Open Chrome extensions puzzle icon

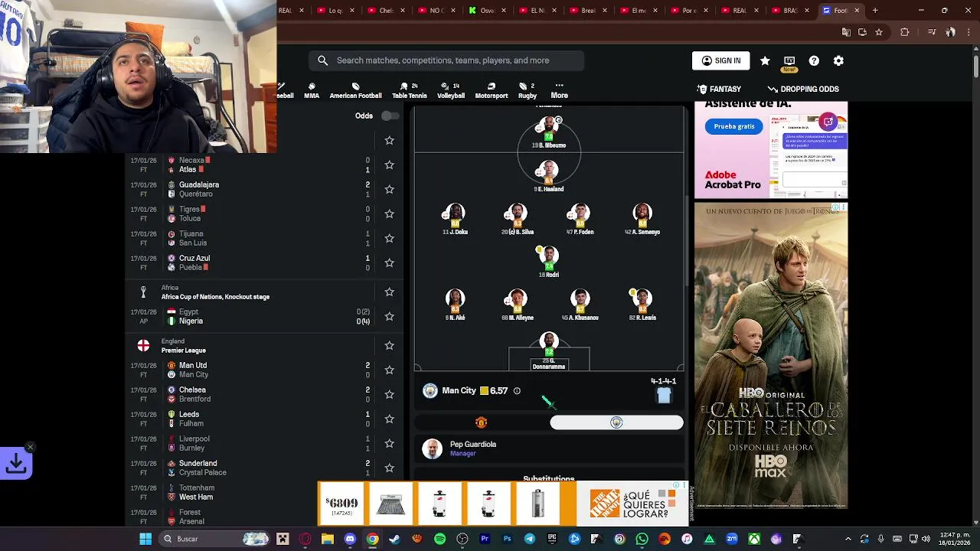pos(905,32)
